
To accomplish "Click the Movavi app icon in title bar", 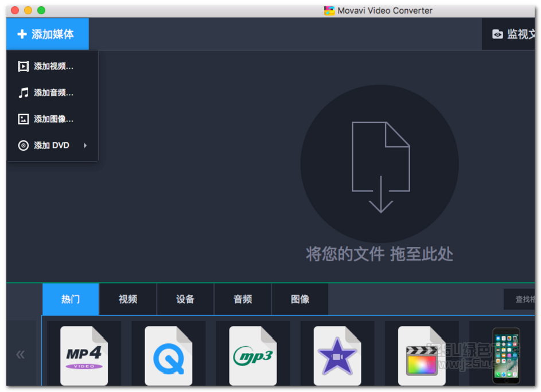I will point(329,11).
